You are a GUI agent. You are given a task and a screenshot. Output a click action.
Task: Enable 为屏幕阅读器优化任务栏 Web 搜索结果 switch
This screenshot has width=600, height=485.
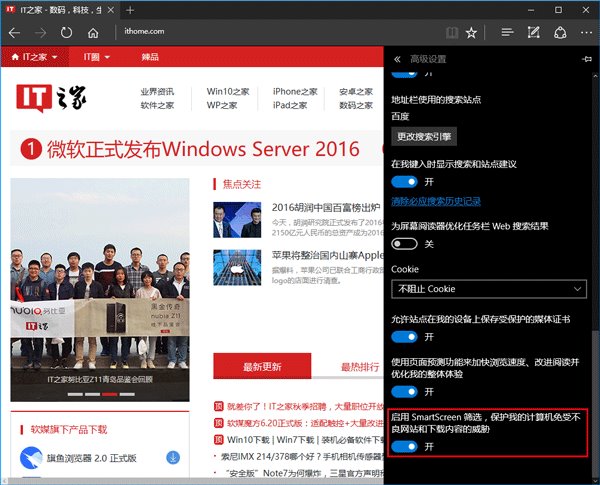coord(405,244)
